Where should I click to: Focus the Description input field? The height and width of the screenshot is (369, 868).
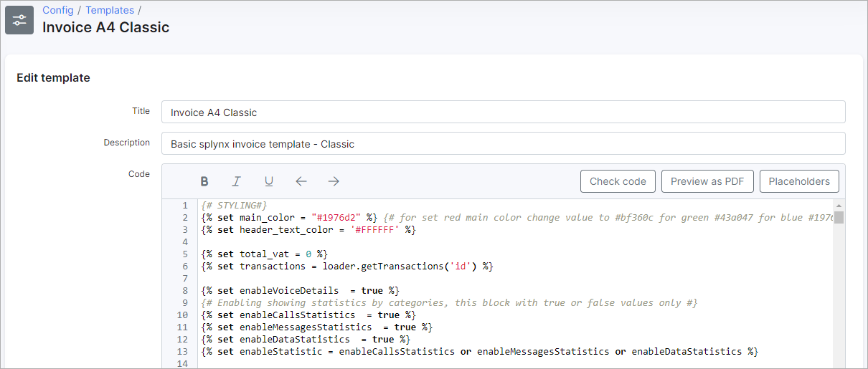(x=502, y=143)
